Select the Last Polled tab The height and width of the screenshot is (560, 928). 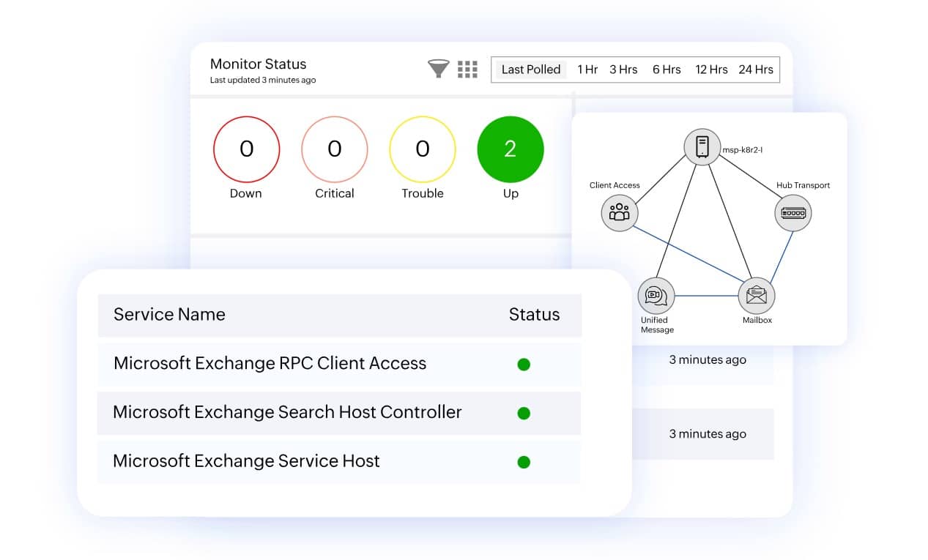[x=531, y=70]
